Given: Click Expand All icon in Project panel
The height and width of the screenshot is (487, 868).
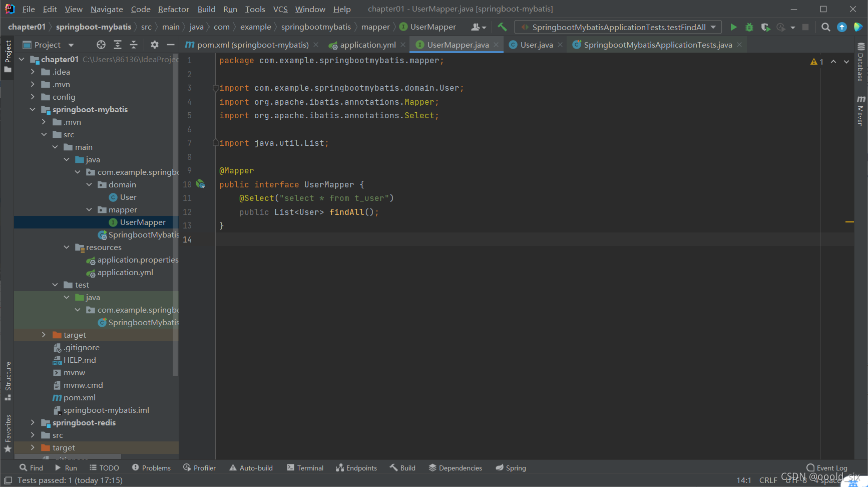Looking at the screenshot, I should 118,45.
